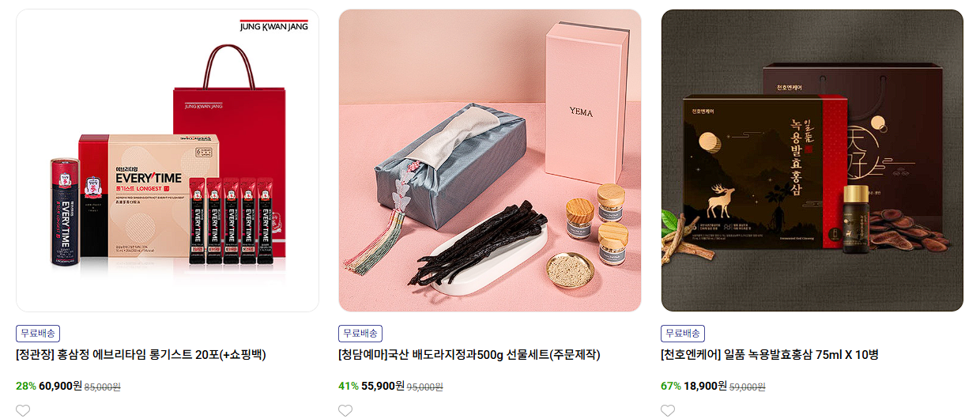980x419 pixels.
Task: Open the 녹용발효홍삼 dark gift box image
Action: point(812,160)
